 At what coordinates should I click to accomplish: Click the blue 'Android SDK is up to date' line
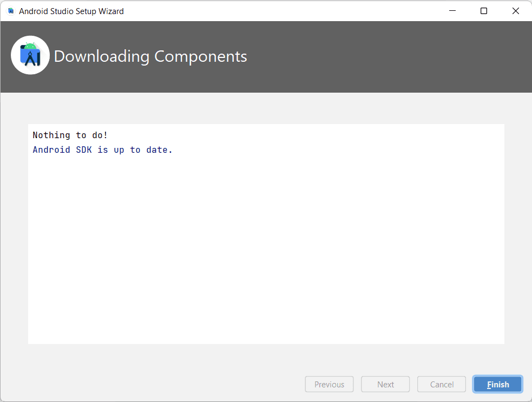102,150
